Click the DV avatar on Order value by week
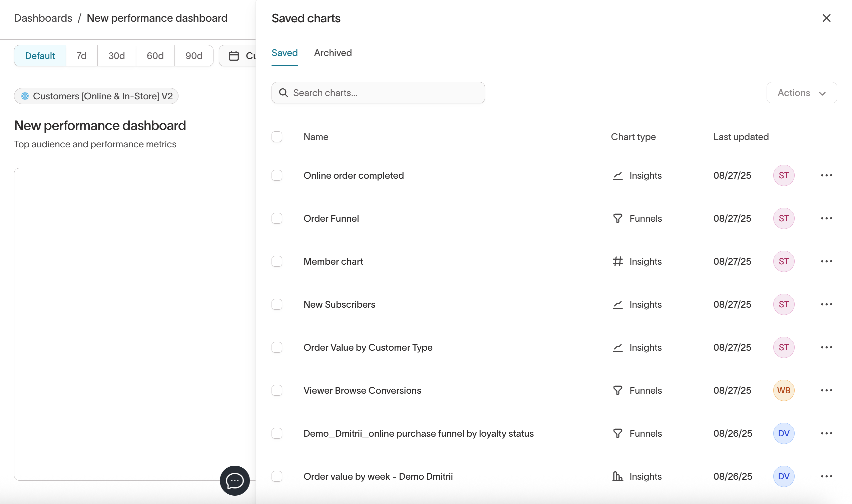 pos(783,476)
